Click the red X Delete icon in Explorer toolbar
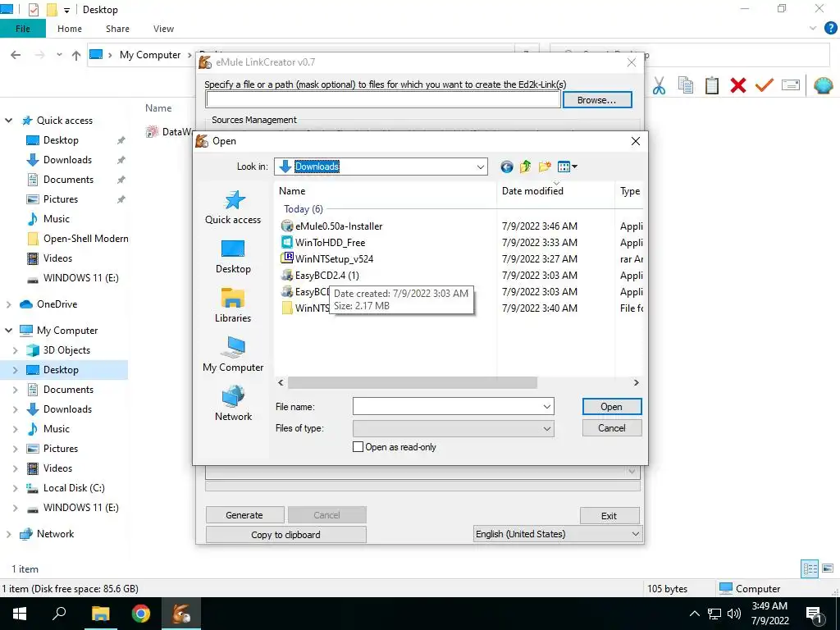Viewport: 840px width, 630px height. [738, 85]
